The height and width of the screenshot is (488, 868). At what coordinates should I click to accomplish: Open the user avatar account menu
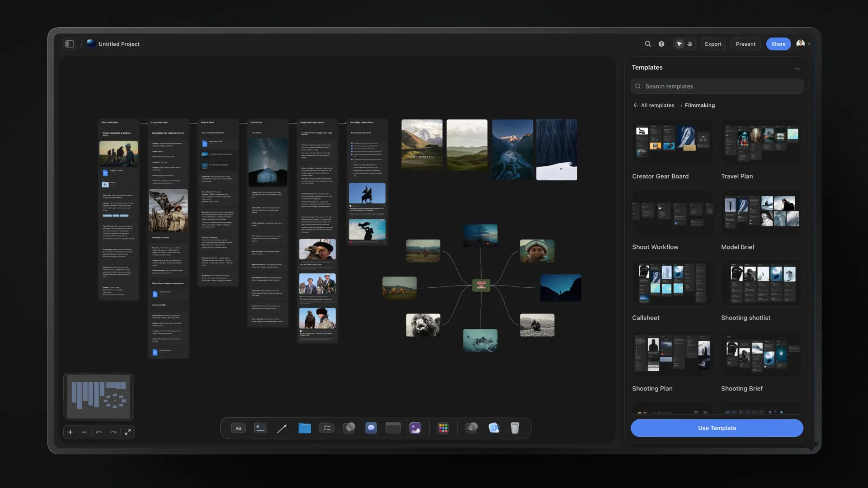point(803,44)
